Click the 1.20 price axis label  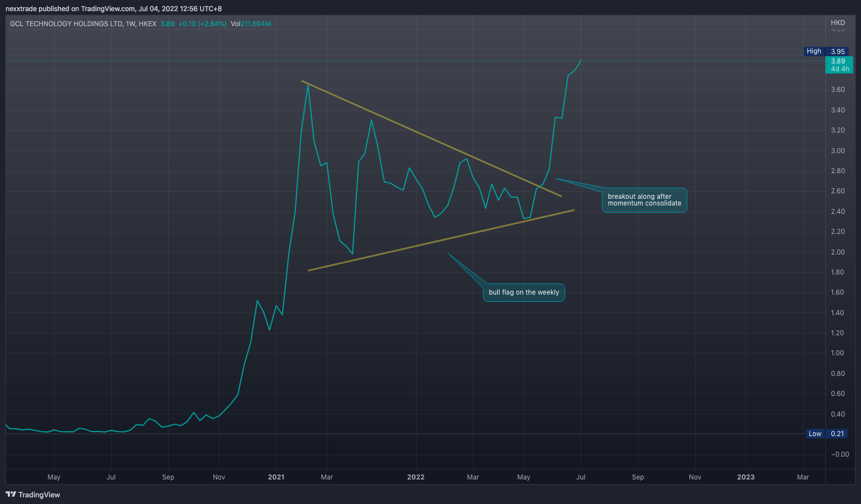(x=838, y=333)
